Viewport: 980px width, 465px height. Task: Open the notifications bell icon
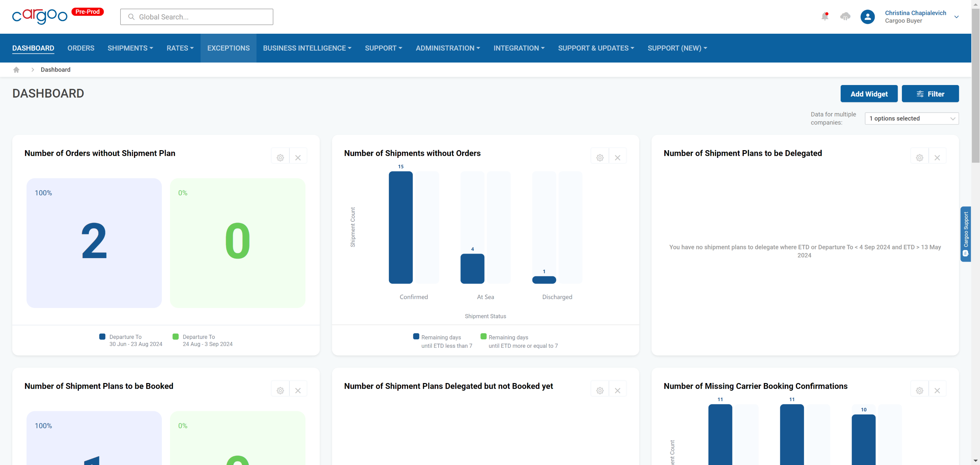[x=825, y=16]
